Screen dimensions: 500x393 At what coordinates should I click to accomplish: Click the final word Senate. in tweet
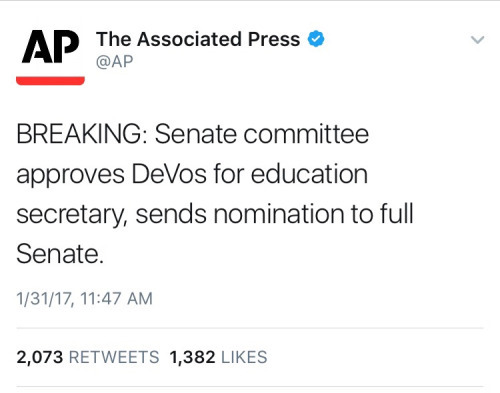(60, 254)
